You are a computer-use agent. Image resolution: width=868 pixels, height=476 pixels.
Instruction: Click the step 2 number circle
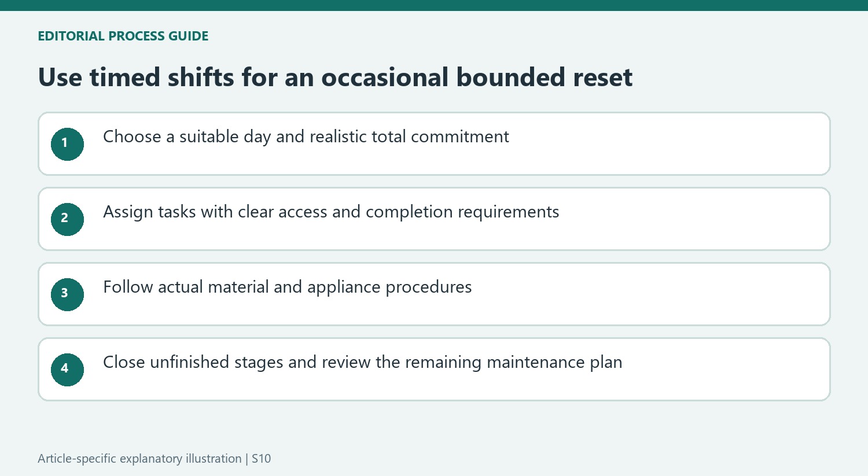[x=67, y=219]
